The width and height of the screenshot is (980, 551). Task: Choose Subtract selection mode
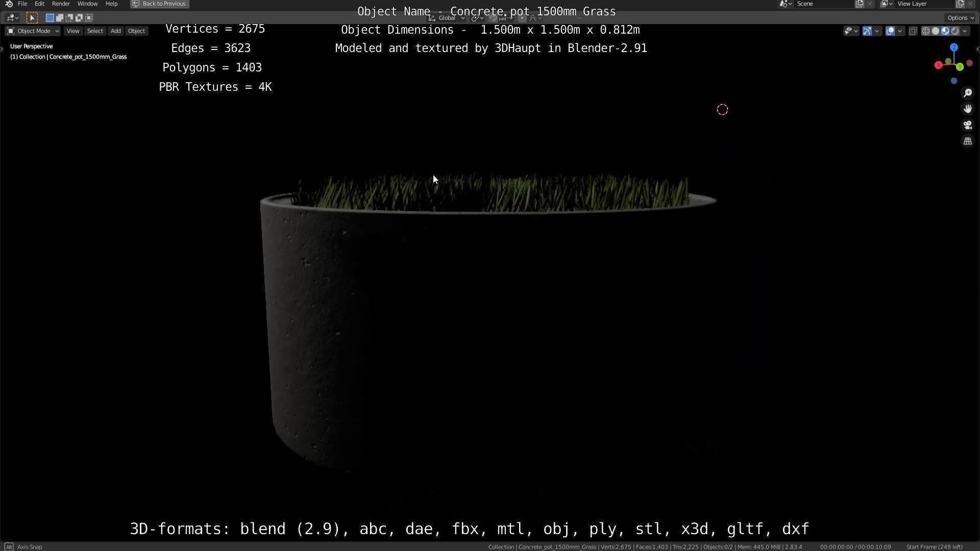(69, 18)
